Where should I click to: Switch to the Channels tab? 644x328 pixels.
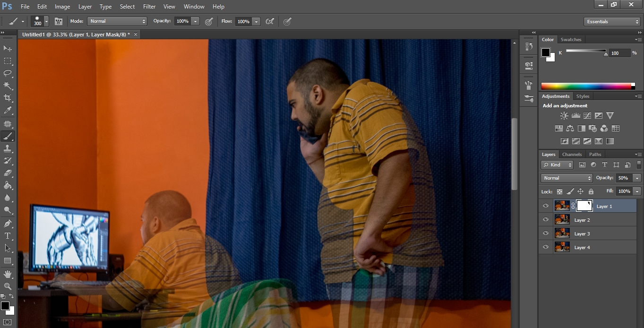(572, 154)
